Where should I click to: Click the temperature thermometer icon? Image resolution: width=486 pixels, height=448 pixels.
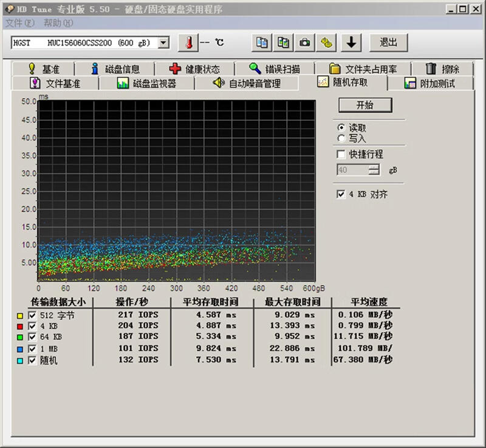[188, 42]
